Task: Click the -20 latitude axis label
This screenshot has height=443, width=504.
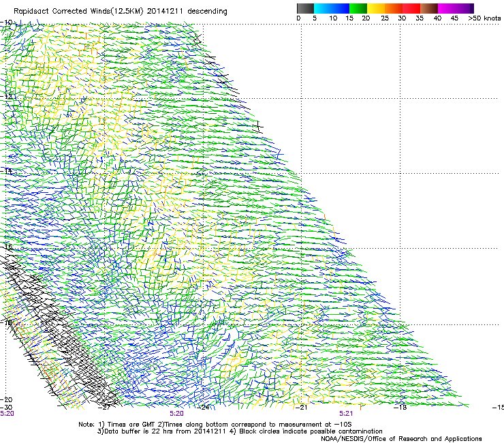Action: click(x=6, y=400)
